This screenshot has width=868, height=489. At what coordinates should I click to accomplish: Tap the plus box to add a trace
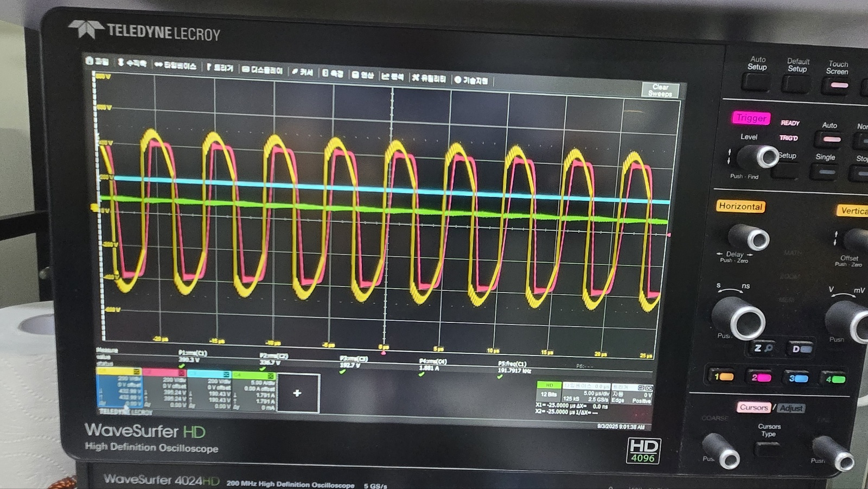[x=297, y=393]
